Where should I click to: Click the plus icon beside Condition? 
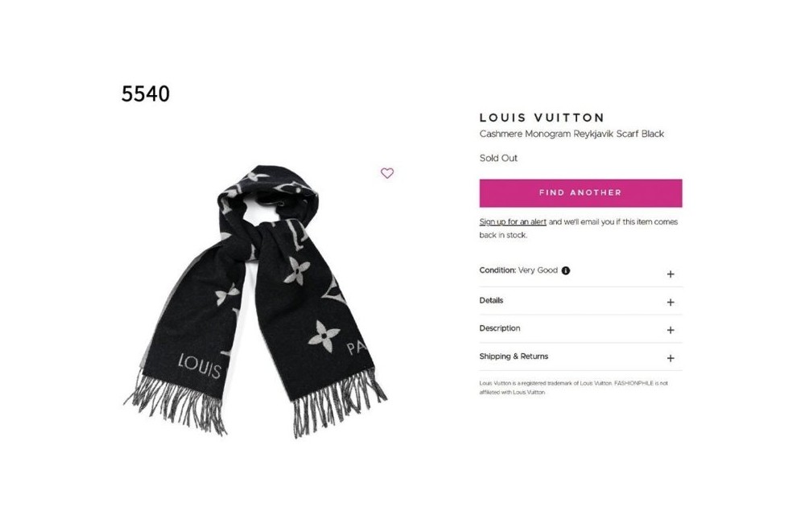[x=671, y=274]
